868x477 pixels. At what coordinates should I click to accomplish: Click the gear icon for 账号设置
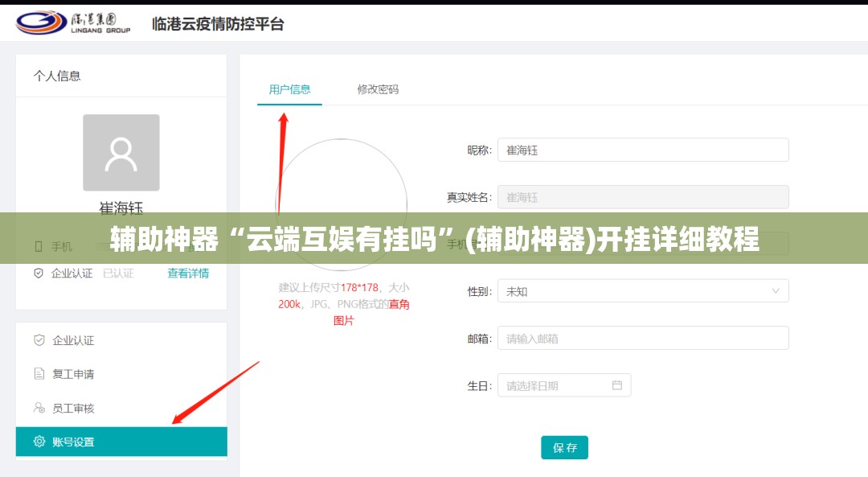click(39, 442)
